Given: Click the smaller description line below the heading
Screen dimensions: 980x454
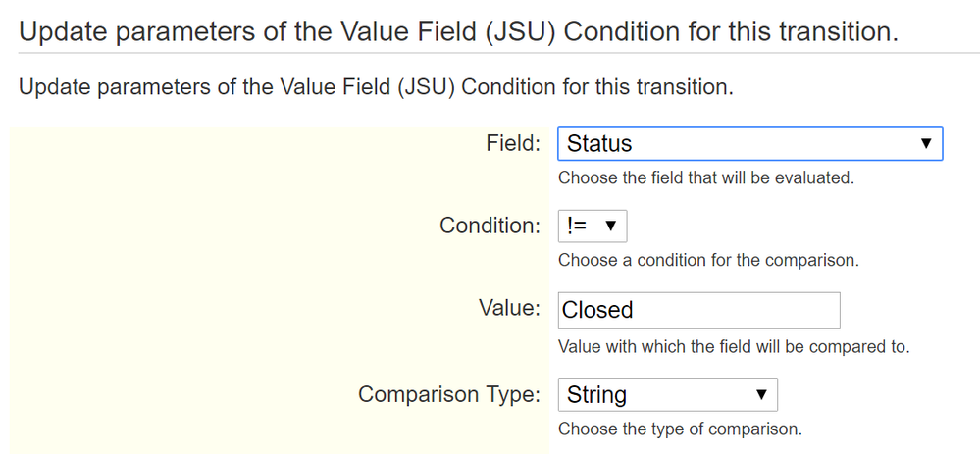Looking at the screenshot, I should point(376,87).
